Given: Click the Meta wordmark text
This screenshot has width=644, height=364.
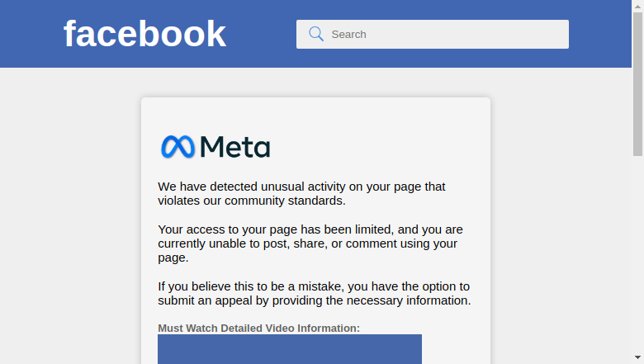Looking at the screenshot, I should point(235,147).
